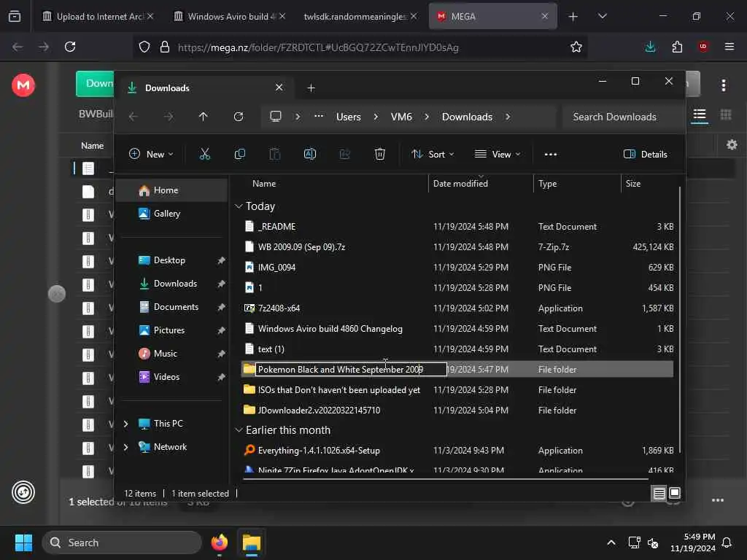Click the back arrow in File Explorer
This screenshot has width=747, height=560.
pyautogui.click(x=133, y=117)
